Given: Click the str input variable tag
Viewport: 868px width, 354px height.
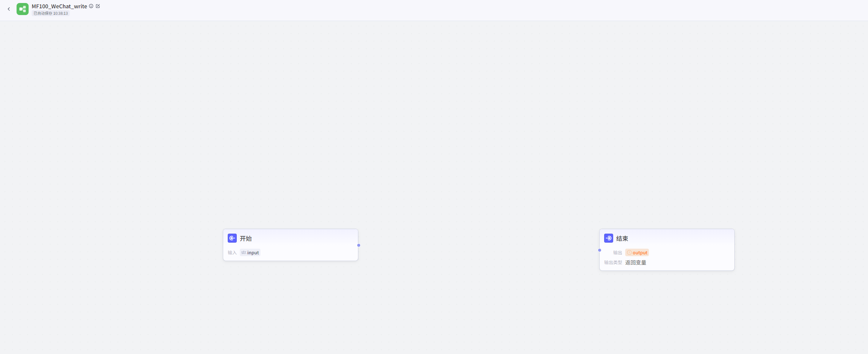Looking at the screenshot, I should 250,252.
